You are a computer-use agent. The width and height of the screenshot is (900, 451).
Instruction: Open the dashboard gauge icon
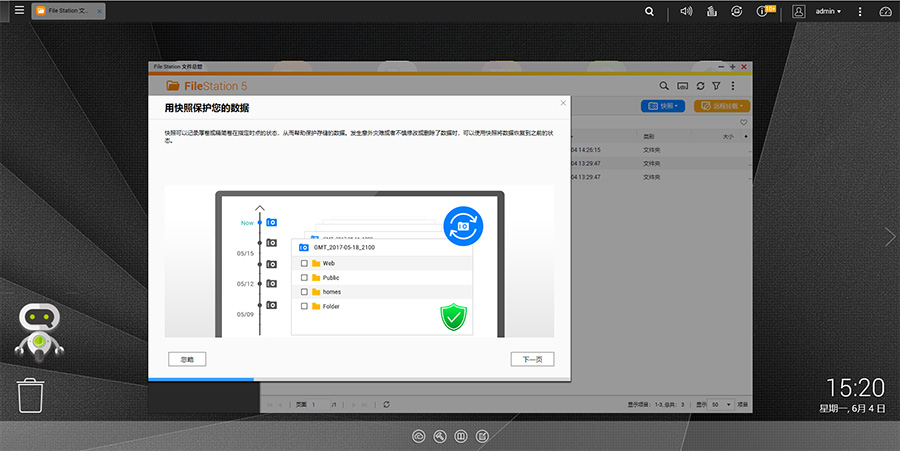[884, 12]
